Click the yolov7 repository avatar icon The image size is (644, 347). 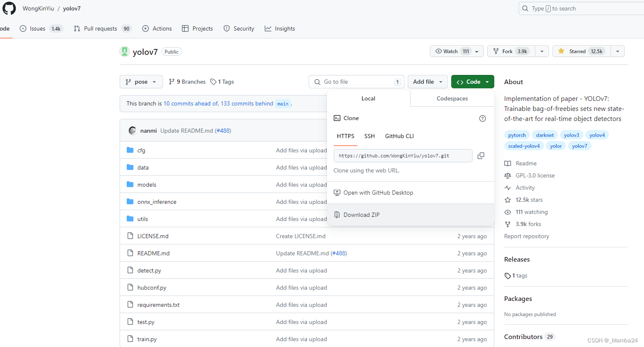[x=125, y=51]
